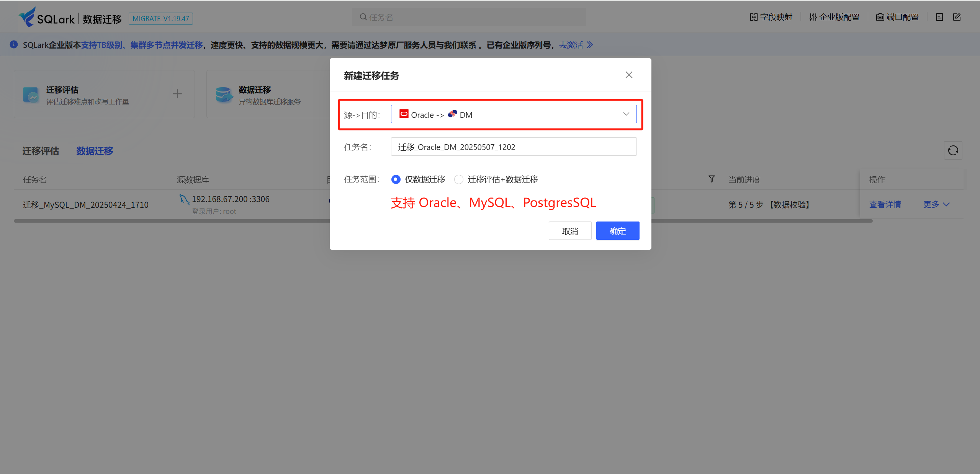
Task: Click the search magnifier icon
Action: coord(363,17)
